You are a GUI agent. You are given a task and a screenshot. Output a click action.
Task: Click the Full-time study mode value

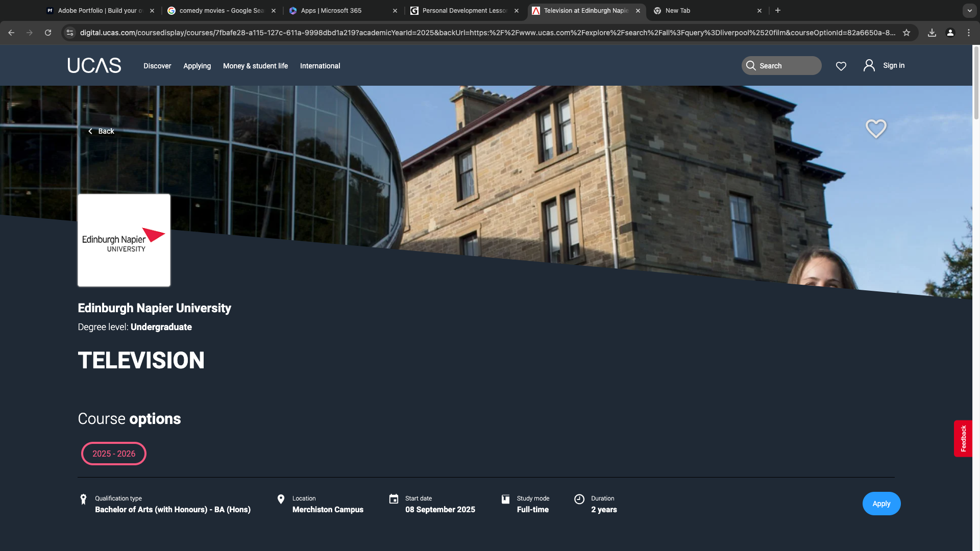[532, 510]
